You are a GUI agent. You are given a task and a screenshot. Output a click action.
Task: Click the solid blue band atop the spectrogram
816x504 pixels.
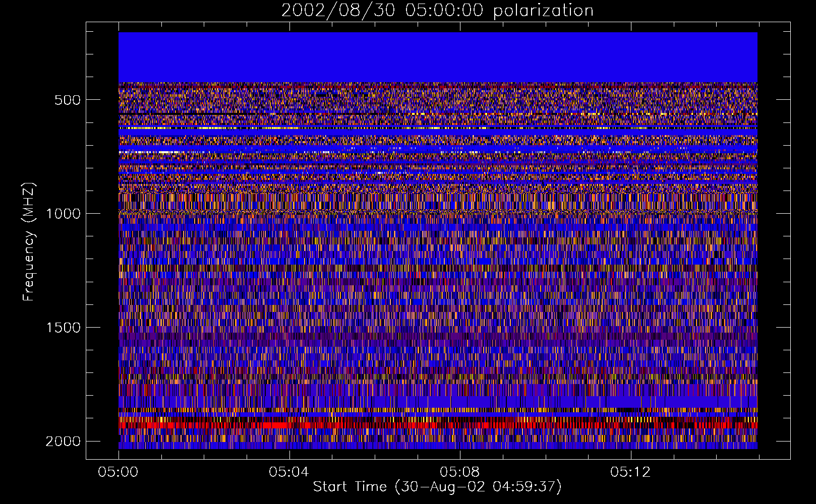tap(438, 57)
